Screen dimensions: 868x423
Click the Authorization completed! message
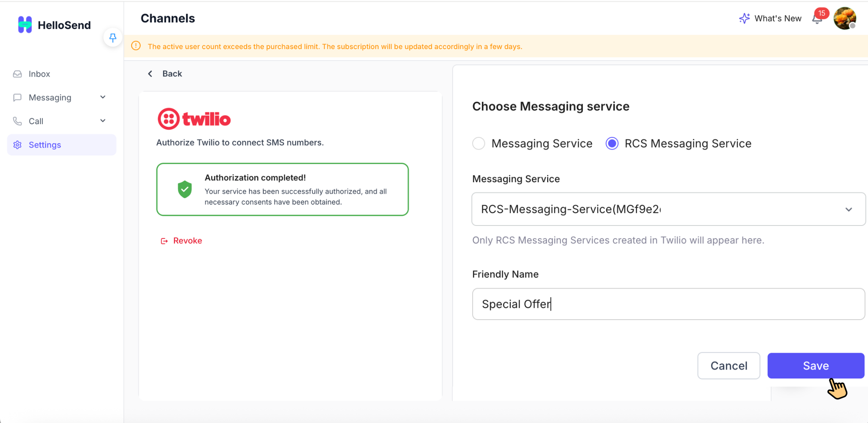click(255, 178)
